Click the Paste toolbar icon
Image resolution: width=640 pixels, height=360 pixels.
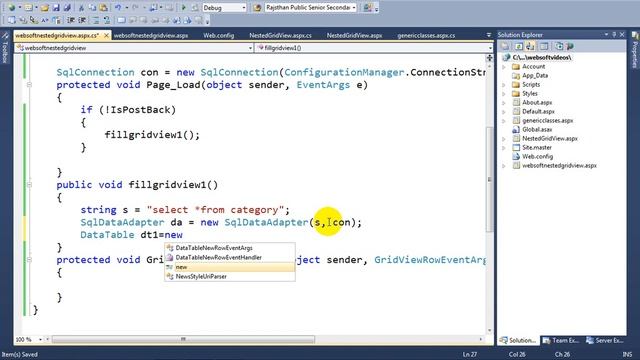point(104,7)
